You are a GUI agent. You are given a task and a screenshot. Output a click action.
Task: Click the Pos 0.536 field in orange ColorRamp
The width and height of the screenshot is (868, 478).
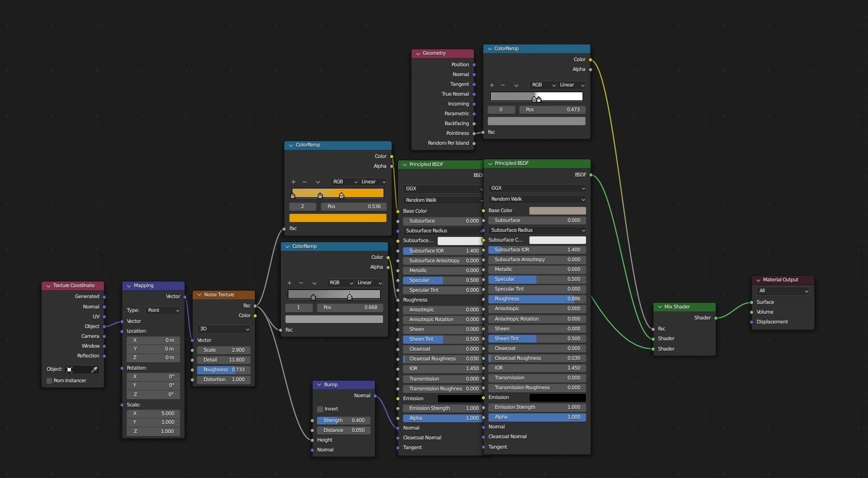click(354, 206)
